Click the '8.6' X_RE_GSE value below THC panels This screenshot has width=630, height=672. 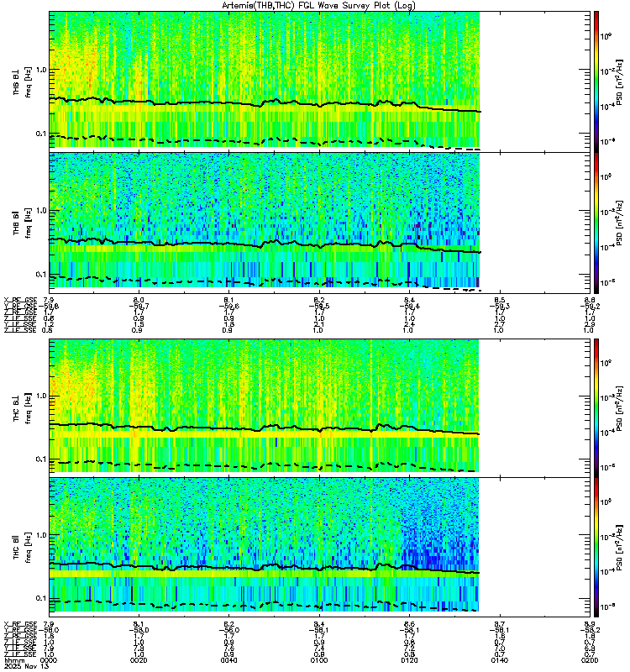point(409,624)
